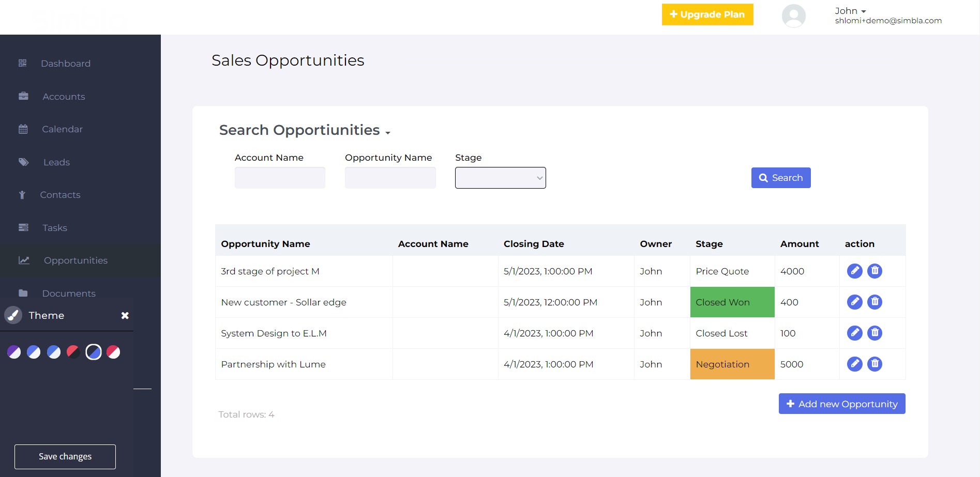Delete New customer - Sollar edge opportunity
Screen dimensions: 980x477
(x=875, y=302)
